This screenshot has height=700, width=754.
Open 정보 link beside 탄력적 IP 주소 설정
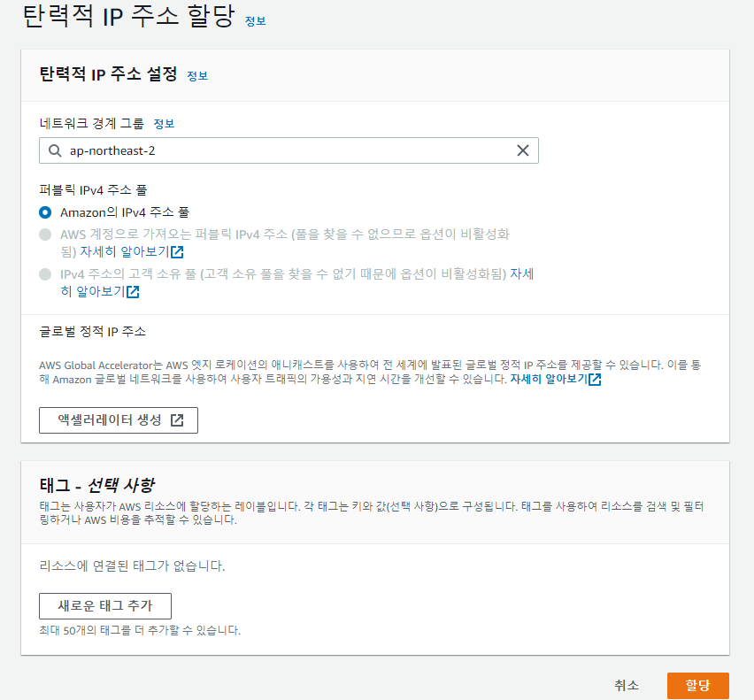coord(197,76)
